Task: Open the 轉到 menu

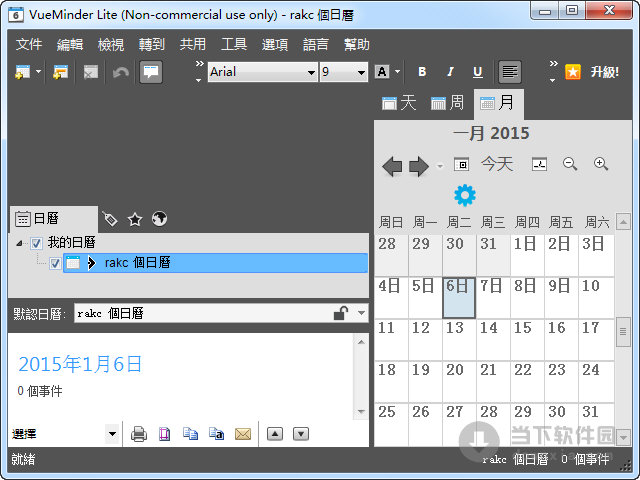Action: tap(151, 44)
